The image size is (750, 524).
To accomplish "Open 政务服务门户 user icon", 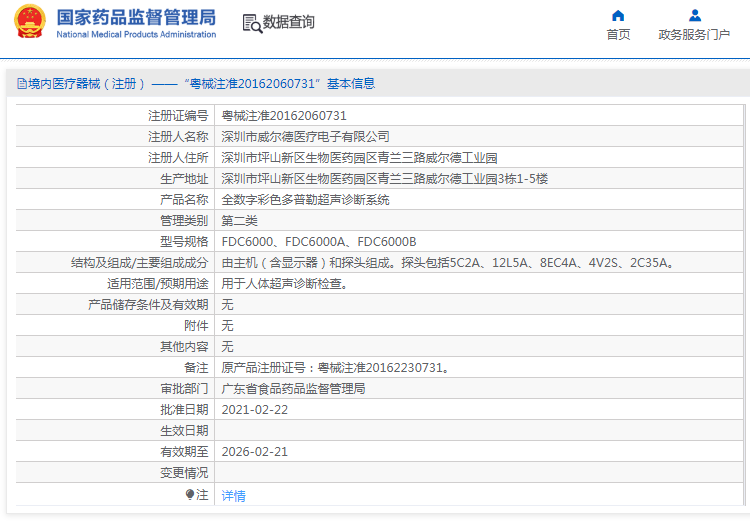I will (695, 16).
